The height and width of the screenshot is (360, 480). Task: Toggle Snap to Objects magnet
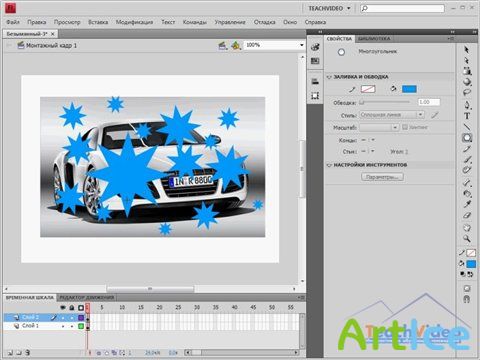467,299
